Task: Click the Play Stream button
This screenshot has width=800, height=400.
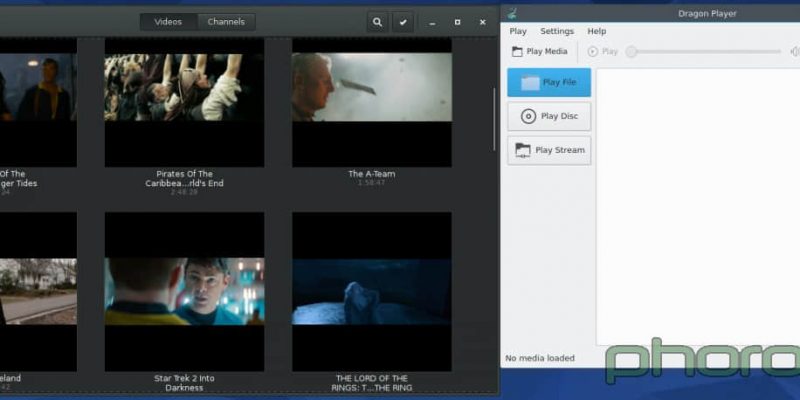Action: pos(549,151)
